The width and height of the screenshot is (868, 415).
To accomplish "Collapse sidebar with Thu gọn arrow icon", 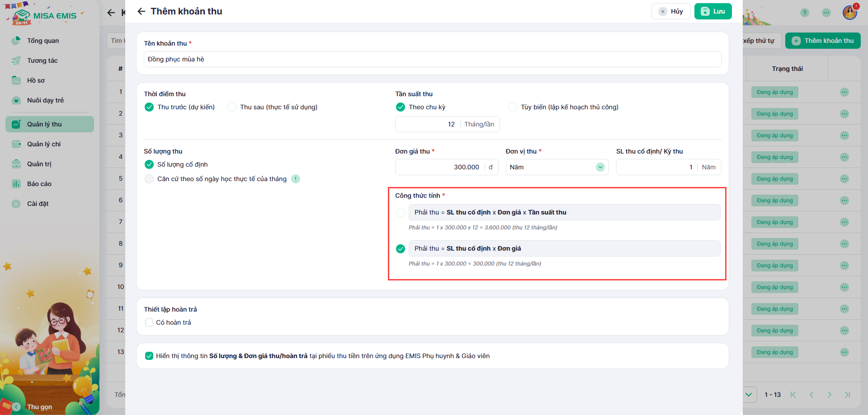I will pyautogui.click(x=17, y=406).
